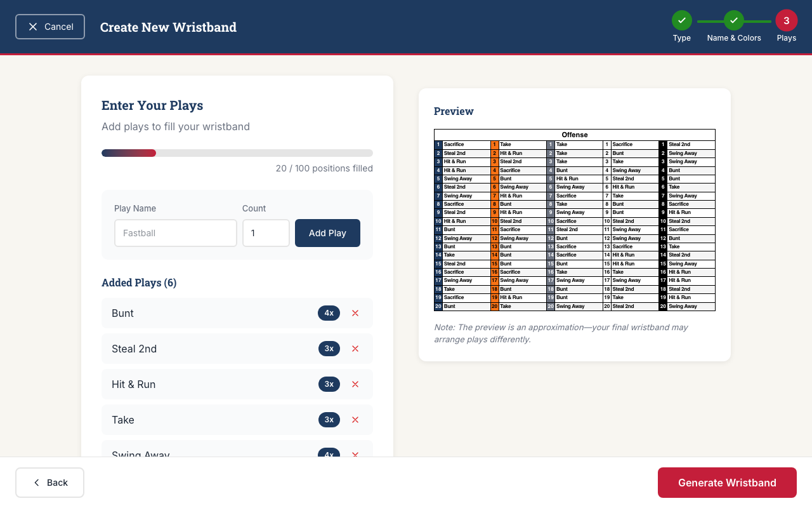Screen dimensions: 812x508
Task: Select the Steal 2nd play name
Action: pos(134,349)
